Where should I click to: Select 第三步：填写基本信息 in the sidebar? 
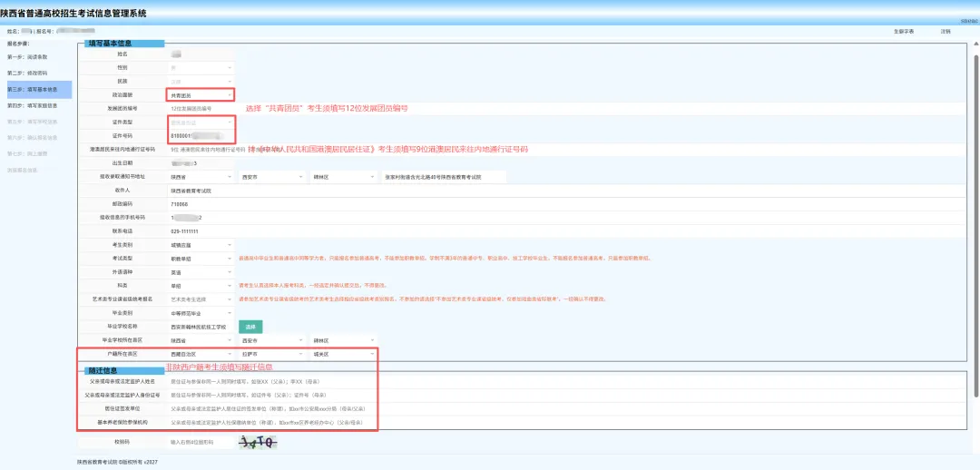(x=39, y=90)
